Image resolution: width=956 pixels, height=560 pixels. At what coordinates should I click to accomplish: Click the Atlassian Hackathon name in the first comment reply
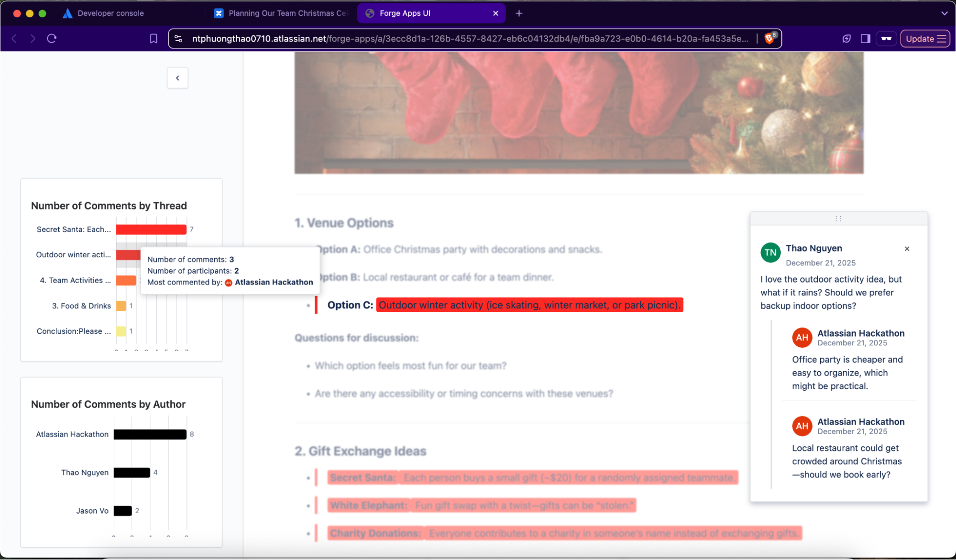point(860,333)
